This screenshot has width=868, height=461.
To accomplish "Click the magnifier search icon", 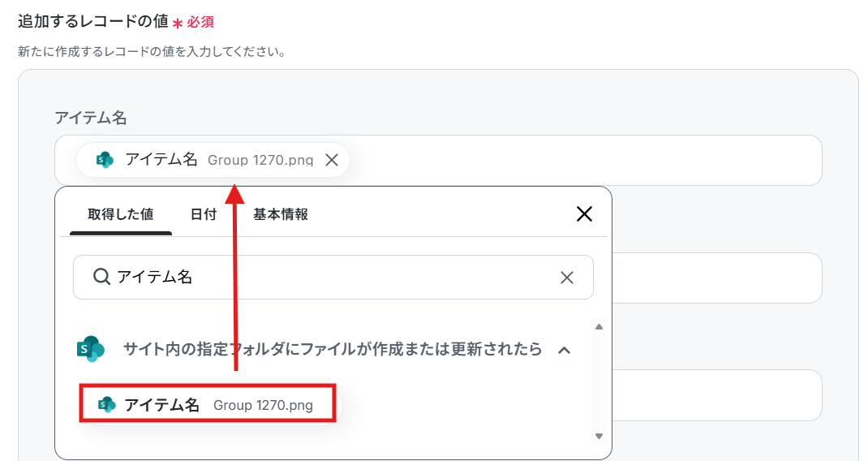I will (x=101, y=277).
